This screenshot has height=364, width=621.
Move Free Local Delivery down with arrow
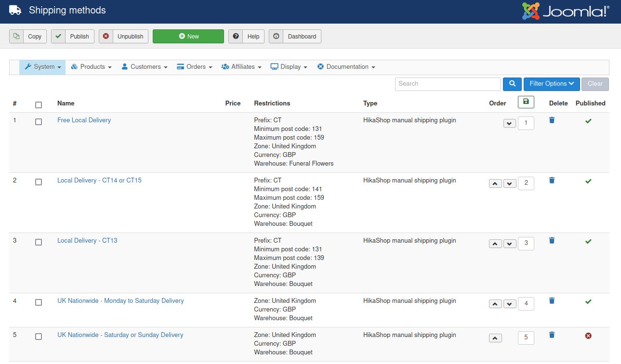pos(509,123)
